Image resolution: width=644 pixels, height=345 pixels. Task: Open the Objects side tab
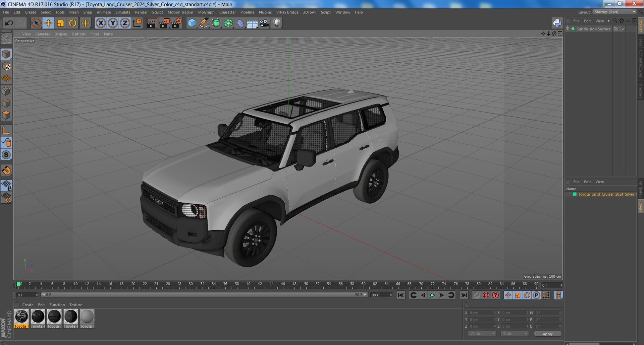coord(640,25)
